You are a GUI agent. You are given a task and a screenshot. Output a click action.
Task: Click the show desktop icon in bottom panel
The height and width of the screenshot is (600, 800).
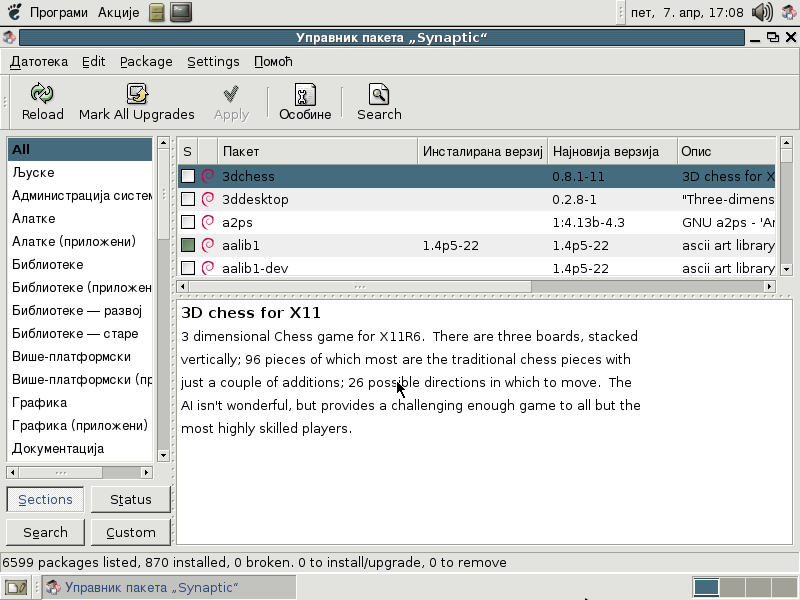click(x=15, y=587)
